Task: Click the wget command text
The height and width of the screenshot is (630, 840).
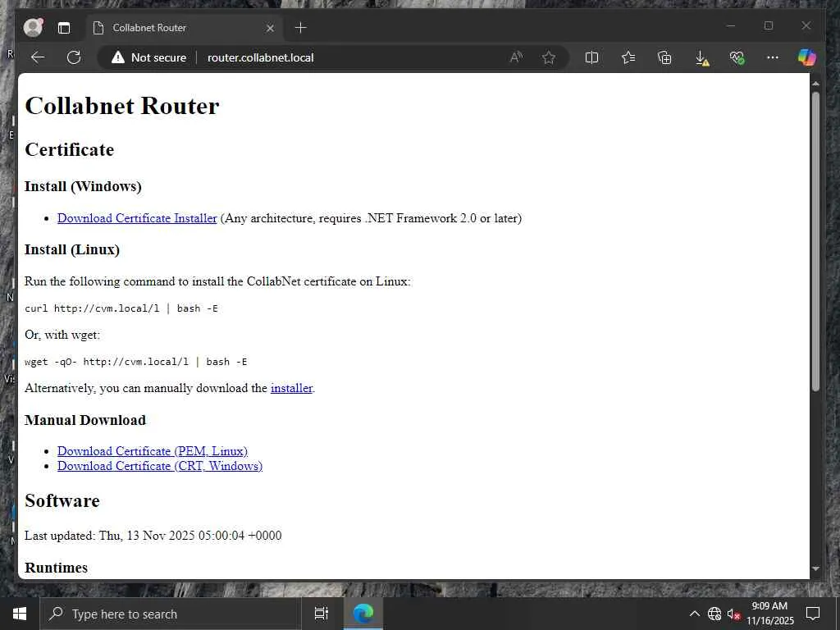Action: [136, 362]
